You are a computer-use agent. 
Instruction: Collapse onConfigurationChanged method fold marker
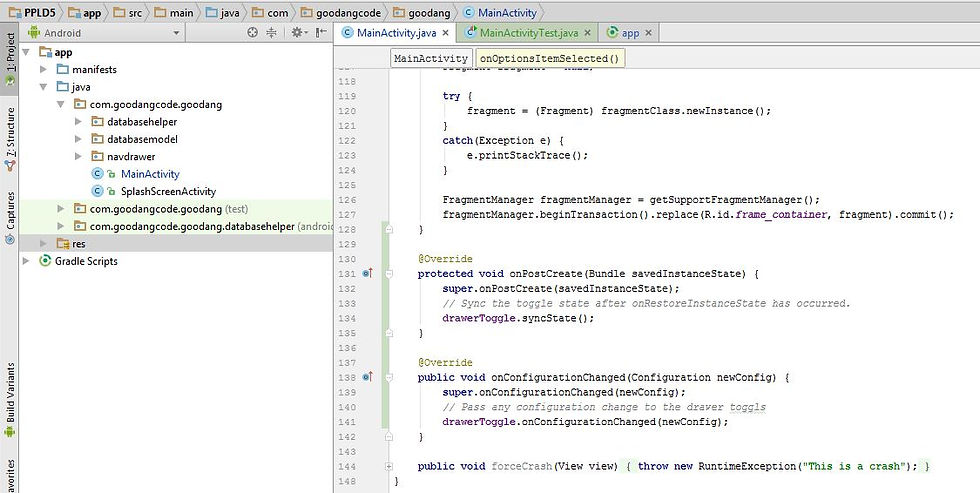(x=389, y=377)
